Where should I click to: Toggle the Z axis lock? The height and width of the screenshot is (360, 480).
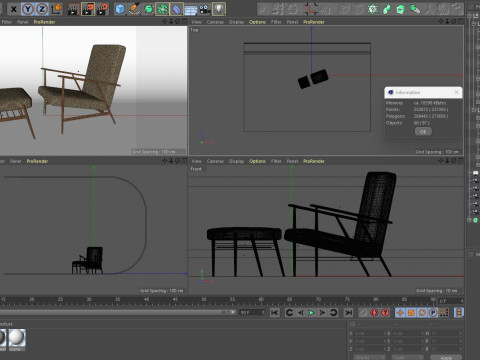[x=42, y=9]
